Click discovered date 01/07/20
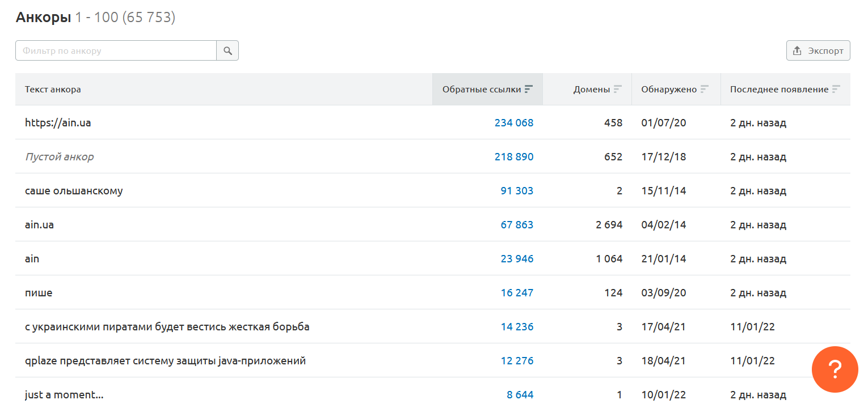This screenshot has width=868, height=404. click(664, 122)
